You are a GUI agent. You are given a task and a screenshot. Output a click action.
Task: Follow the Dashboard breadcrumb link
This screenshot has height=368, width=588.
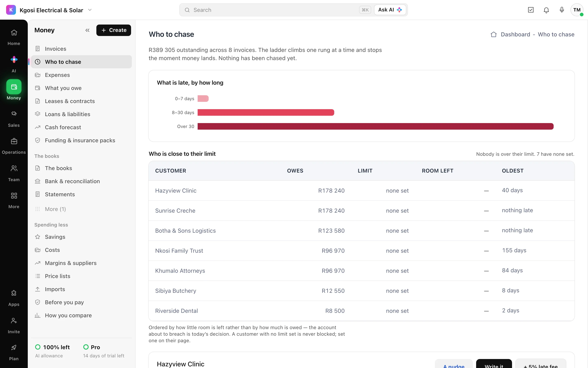point(515,34)
